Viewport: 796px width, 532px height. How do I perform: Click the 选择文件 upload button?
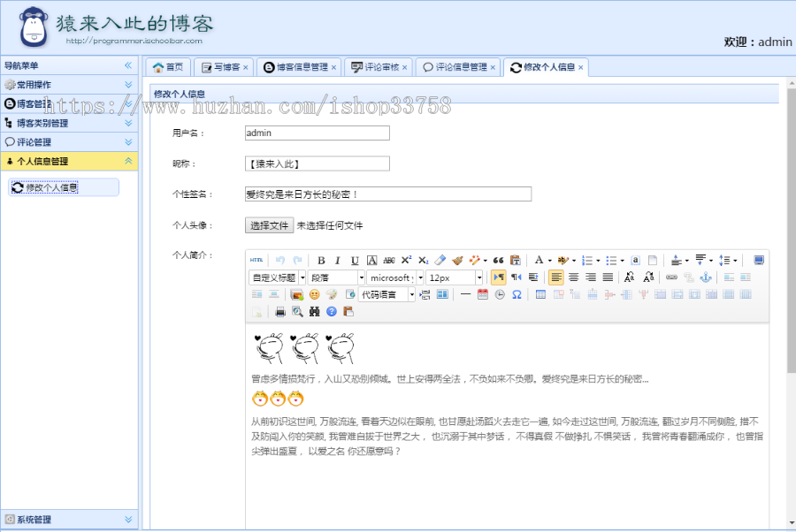coord(268,225)
